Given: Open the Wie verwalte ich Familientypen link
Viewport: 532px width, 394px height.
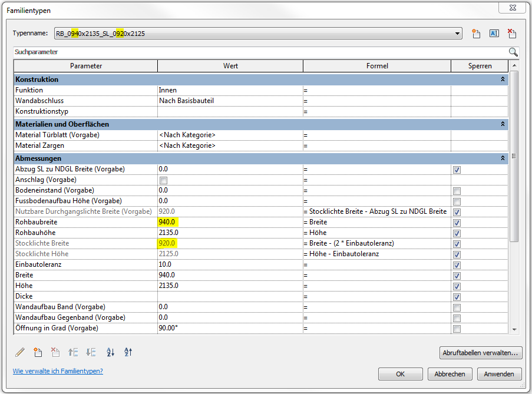Looking at the screenshot, I should pos(58,371).
